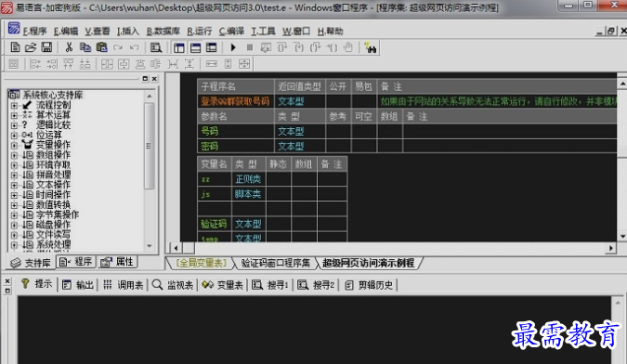Open the T.工具 menu

263,32
